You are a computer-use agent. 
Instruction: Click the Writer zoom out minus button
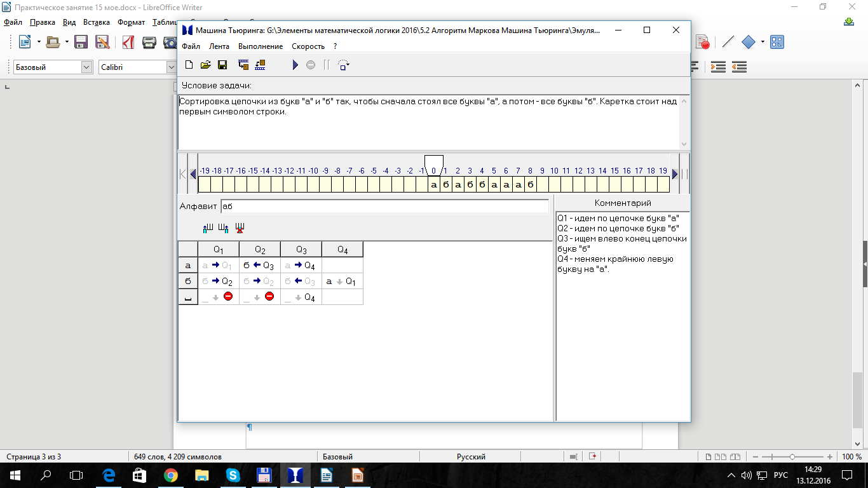click(754, 457)
